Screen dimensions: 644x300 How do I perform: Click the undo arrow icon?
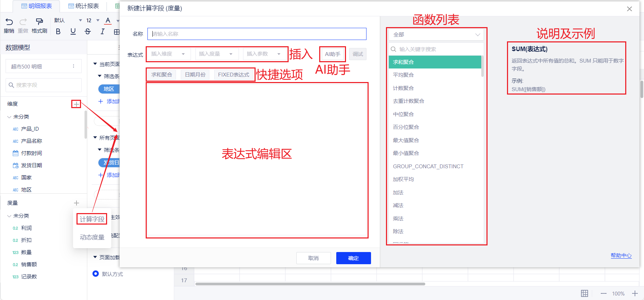coord(9,22)
